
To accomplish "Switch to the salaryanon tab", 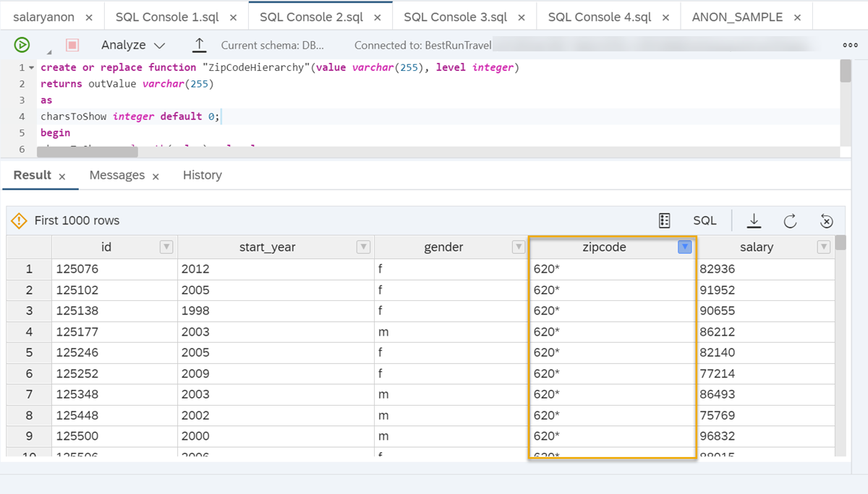I will (x=43, y=17).
